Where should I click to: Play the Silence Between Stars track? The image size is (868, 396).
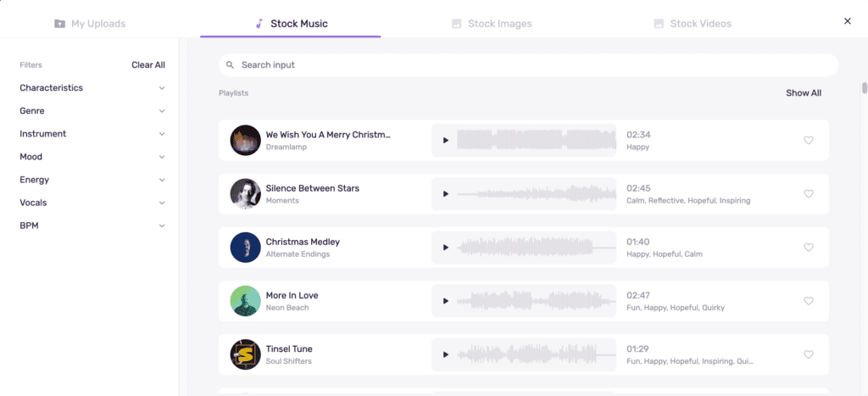446,194
